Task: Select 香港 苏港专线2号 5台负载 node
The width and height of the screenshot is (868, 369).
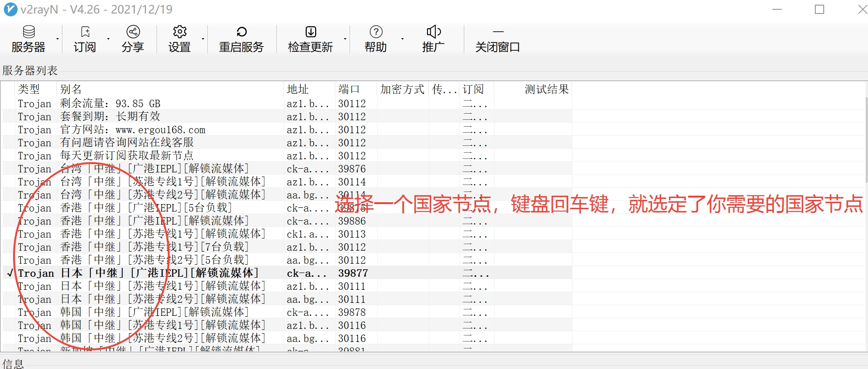Action: click(287, 260)
